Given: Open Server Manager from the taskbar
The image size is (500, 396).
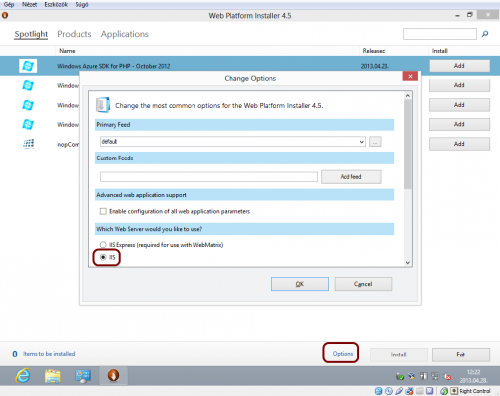Looking at the screenshot, I should tap(83, 376).
